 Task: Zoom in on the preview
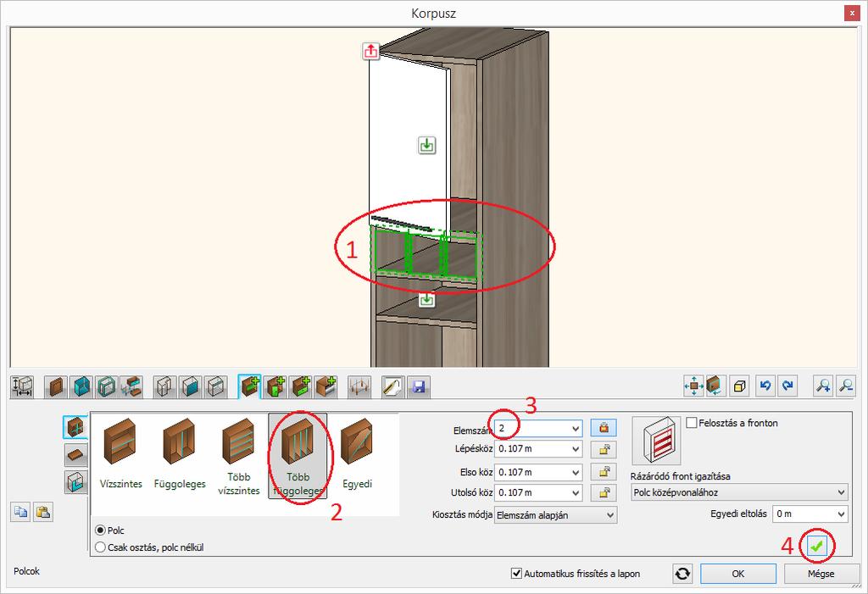point(823,386)
